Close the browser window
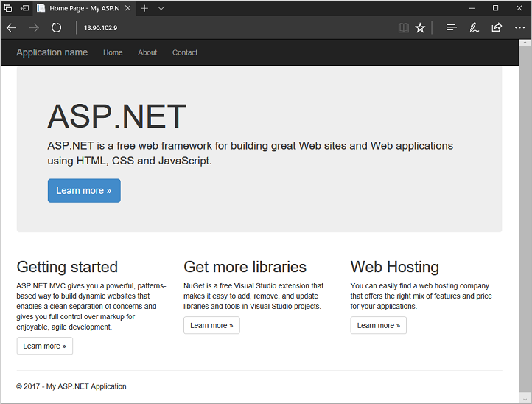532x404 pixels. pyautogui.click(x=519, y=8)
